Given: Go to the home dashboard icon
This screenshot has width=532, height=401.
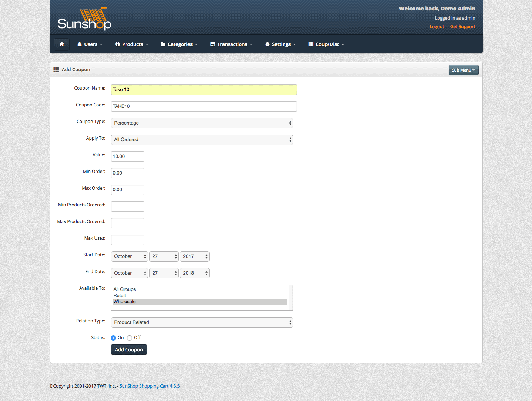Looking at the screenshot, I should pos(62,44).
